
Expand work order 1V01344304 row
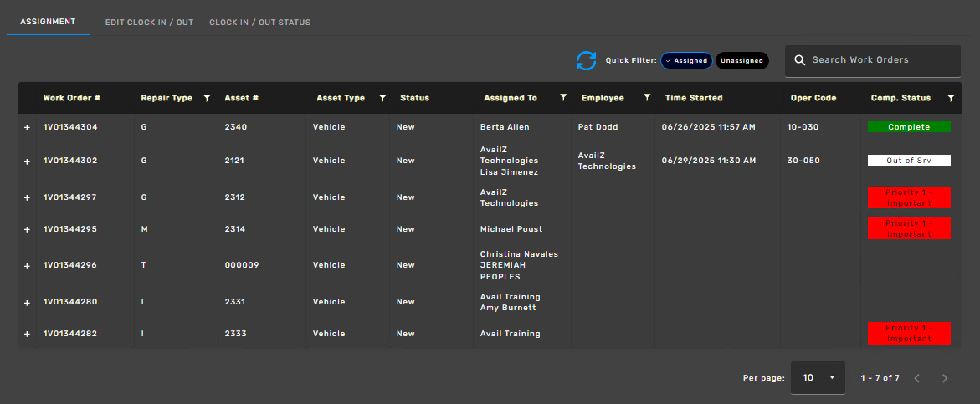(x=27, y=127)
